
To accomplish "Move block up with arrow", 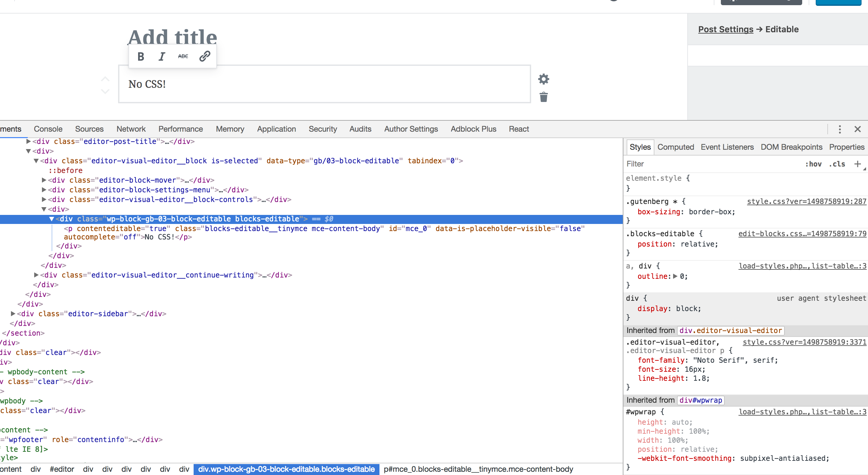I will point(105,79).
